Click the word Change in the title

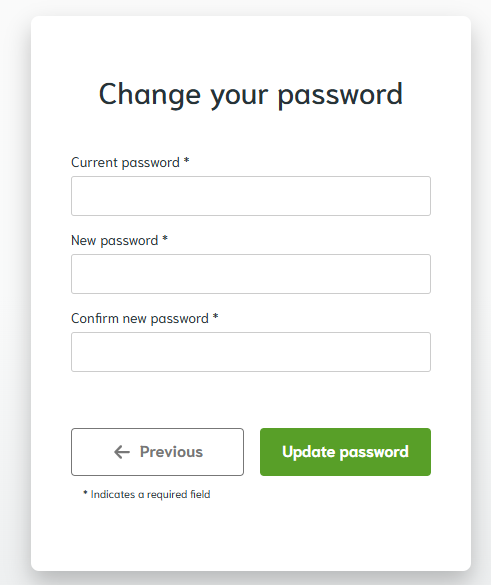pos(150,95)
